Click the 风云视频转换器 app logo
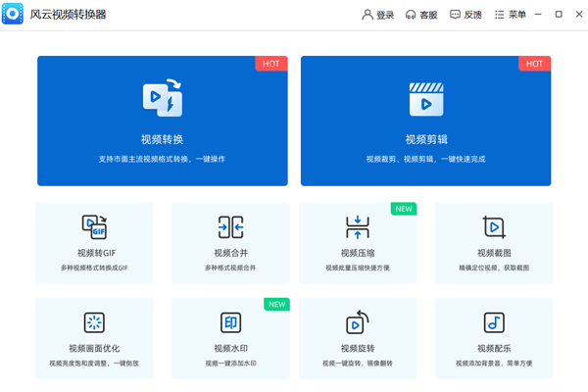588x392 pixels. (16, 15)
